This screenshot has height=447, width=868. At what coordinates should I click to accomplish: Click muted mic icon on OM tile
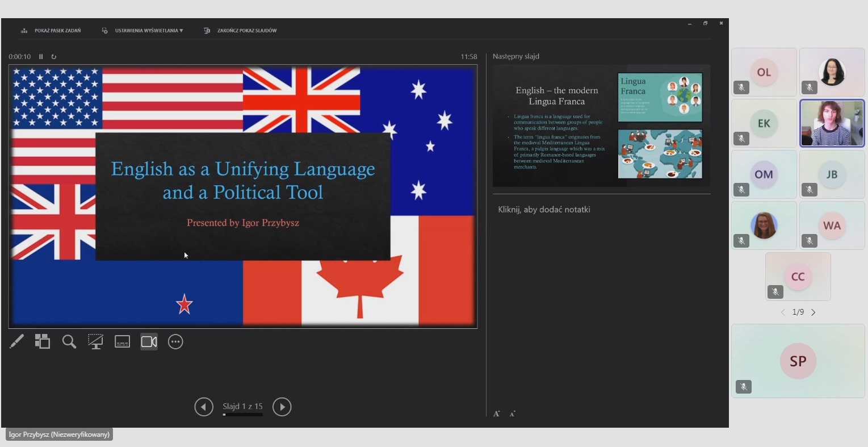point(741,190)
